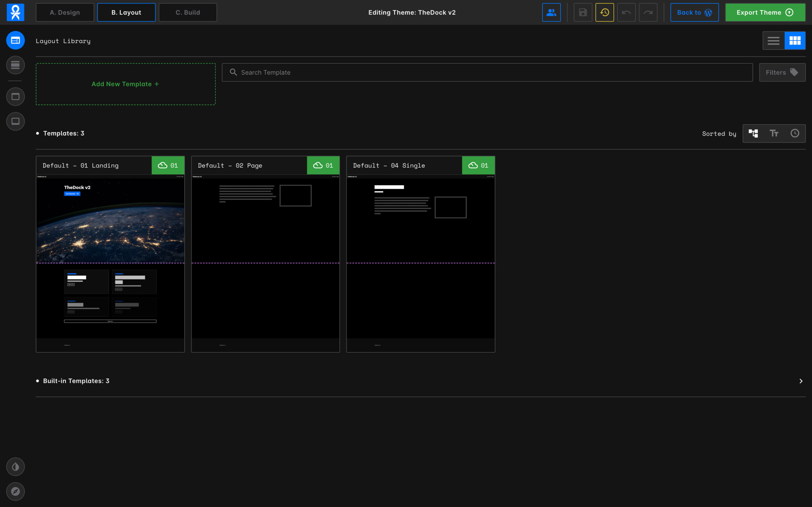Click the contrast/dark mode sidebar icon

[16, 466]
